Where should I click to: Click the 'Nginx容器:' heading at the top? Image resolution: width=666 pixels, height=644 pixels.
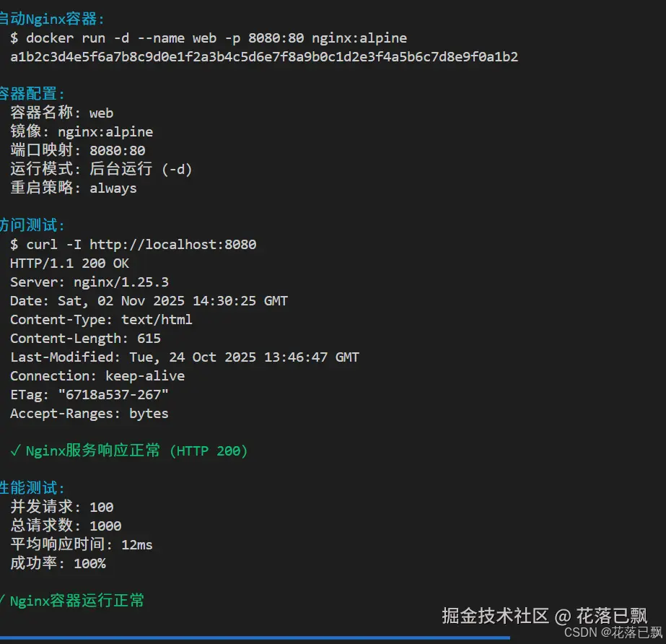pyautogui.click(x=52, y=19)
